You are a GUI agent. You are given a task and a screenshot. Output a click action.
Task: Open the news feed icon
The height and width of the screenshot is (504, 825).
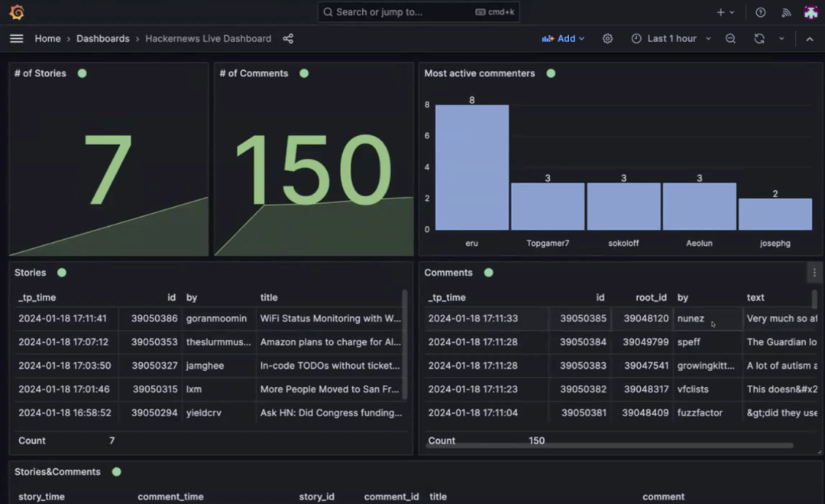click(785, 12)
